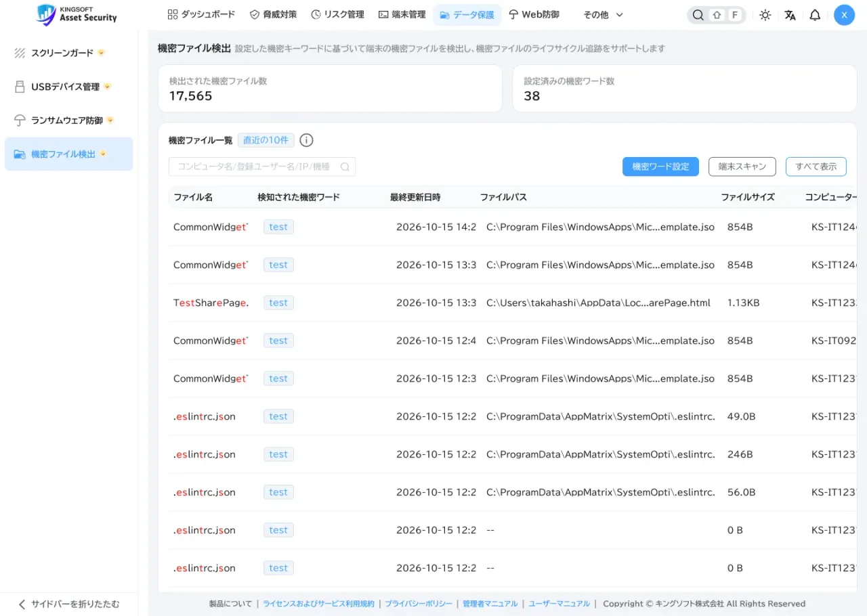Open the user avatar X menu

[x=844, y=15]
